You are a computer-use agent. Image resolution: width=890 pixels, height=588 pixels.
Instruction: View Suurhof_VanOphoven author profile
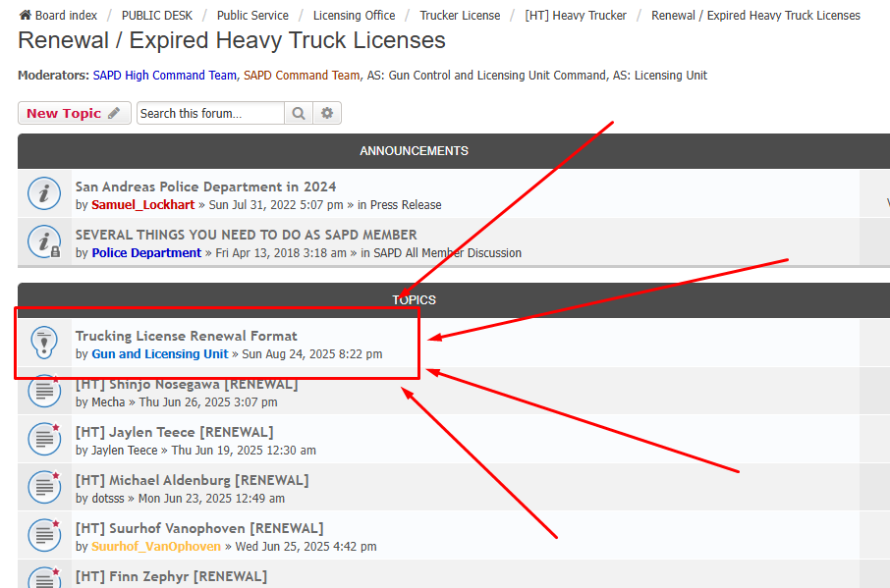156,547
